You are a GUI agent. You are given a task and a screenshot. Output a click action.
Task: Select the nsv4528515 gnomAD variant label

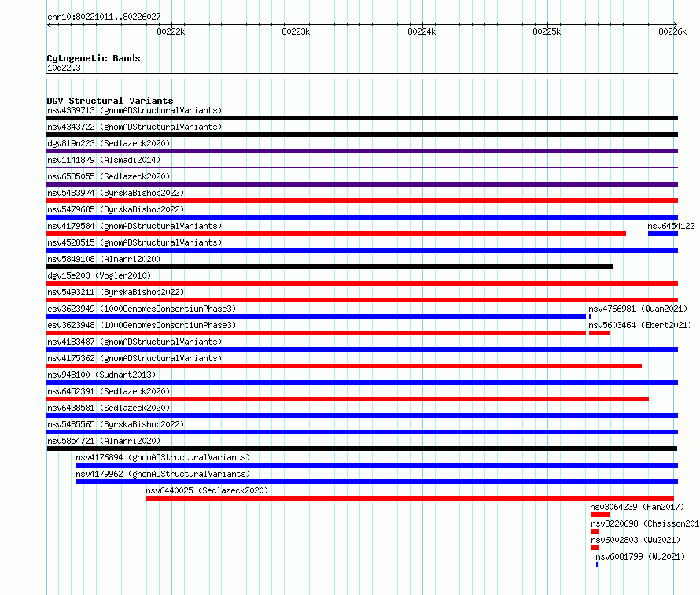pyautogui.click(x=134, y=242)
